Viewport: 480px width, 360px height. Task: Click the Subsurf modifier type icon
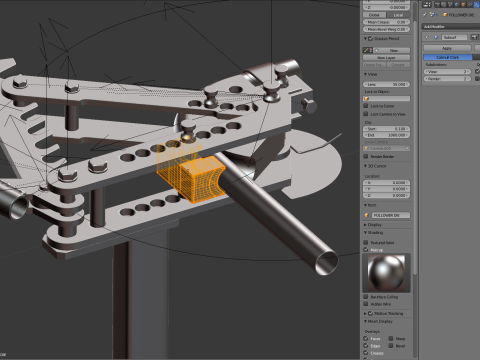click(x=436, y=37)
